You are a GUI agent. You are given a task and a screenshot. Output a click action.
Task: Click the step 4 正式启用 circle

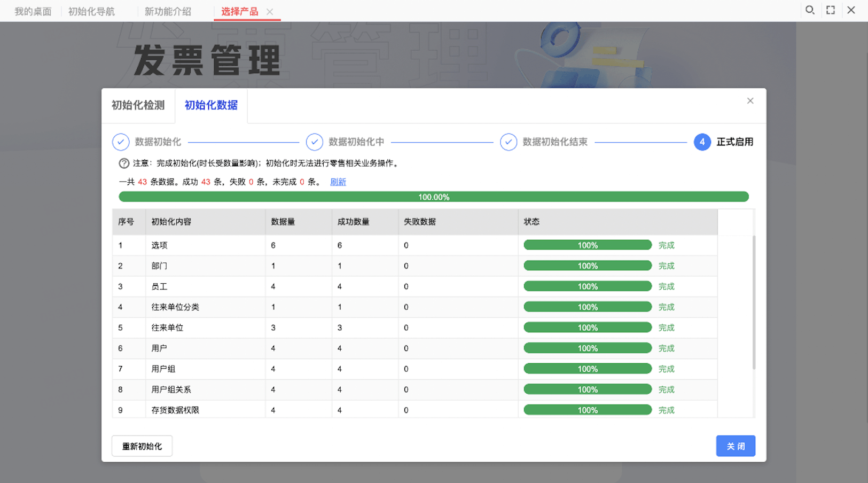(x=702, y=142)
